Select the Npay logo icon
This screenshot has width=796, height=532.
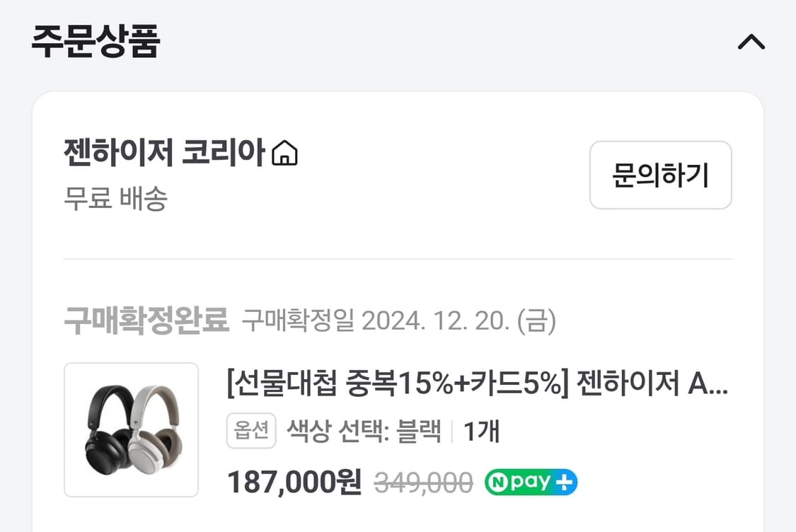(x=531, y=481)
